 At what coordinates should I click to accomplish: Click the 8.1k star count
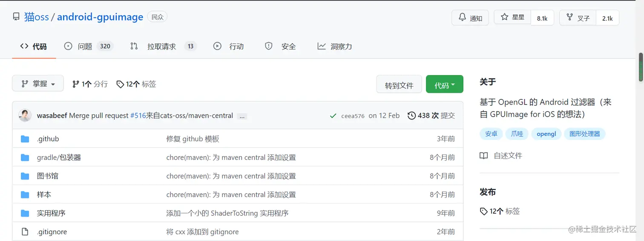pos(542,18)
